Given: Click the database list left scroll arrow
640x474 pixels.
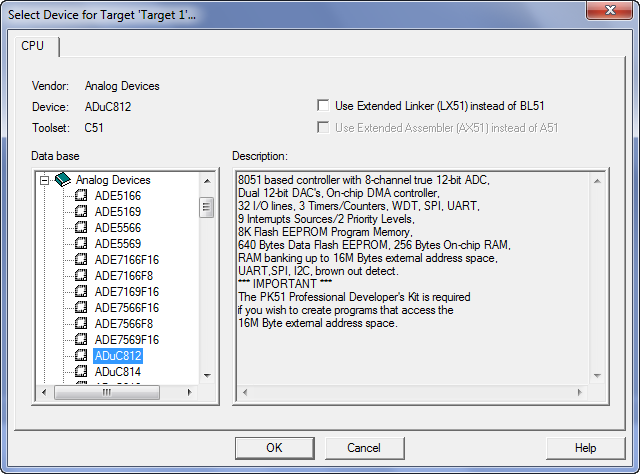Looking at the screenshot, I should pyautogui.click(x=44, y=392).
